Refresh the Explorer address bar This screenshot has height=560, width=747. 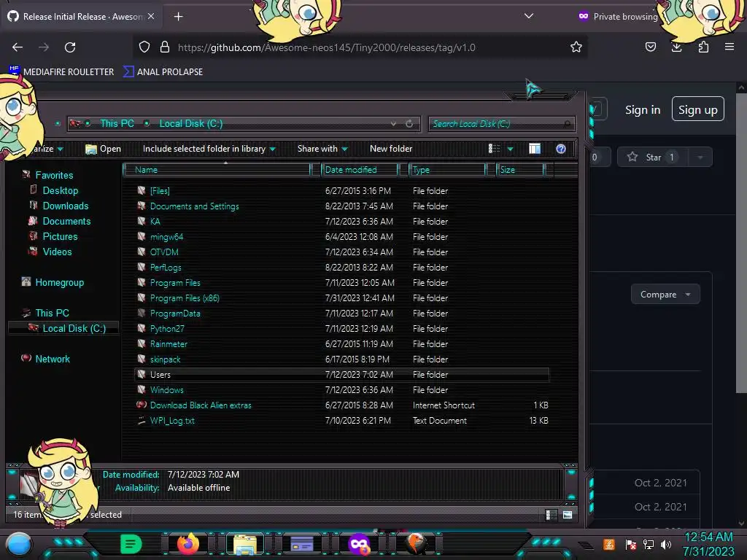pos(409,124)
